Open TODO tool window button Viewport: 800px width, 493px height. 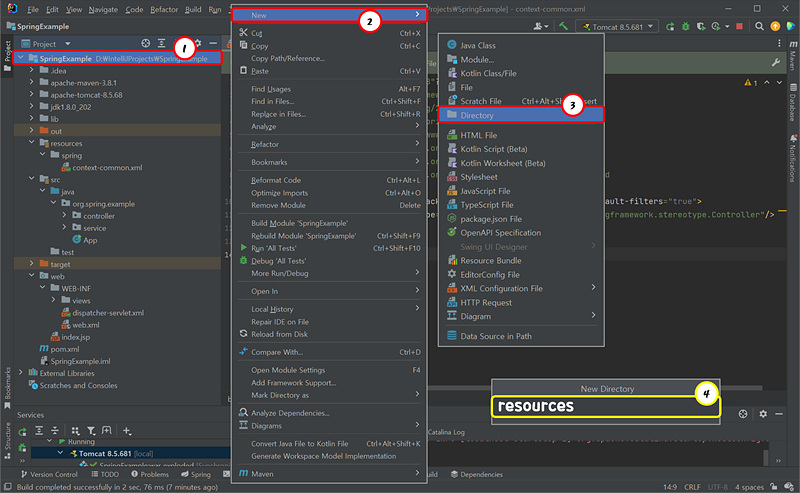[x=105, y=474]
